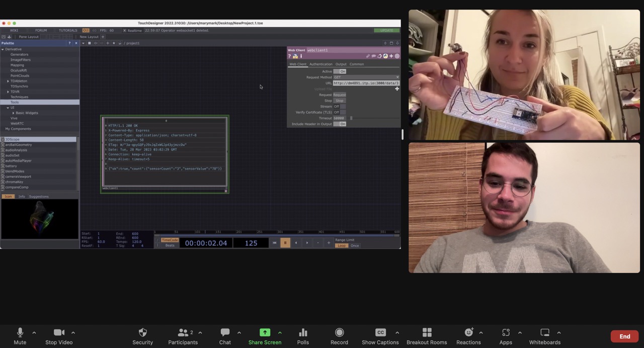Viewport: 644px width, 348px height.
Task: Switch to the Authentication parameter tab
Action: [320, 64]
